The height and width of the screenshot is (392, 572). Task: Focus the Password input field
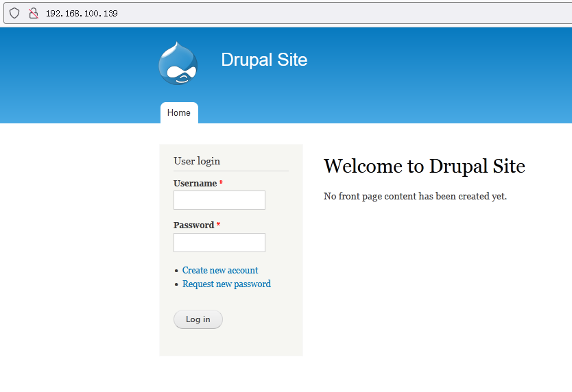[219, 243]
